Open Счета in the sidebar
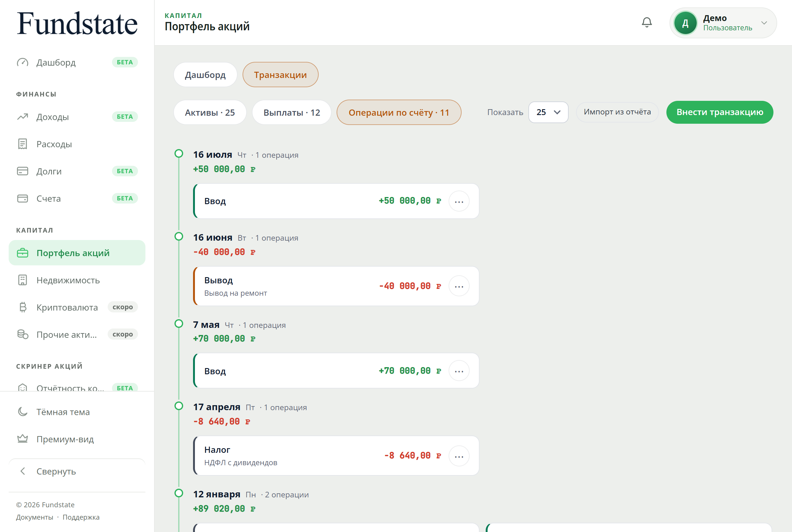This screenshot has width=792, height=532. [77, 198]
